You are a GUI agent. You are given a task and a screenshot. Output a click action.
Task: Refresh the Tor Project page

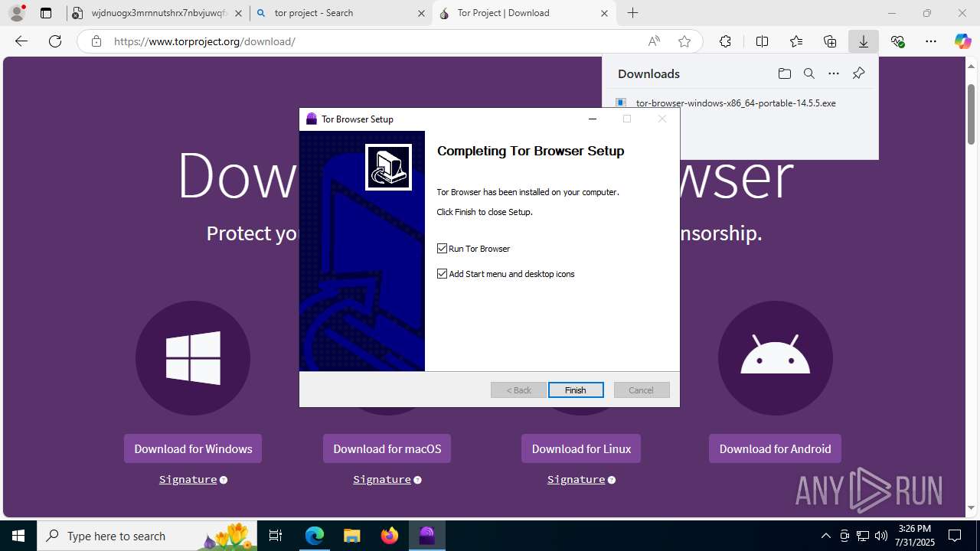[55, 41]
